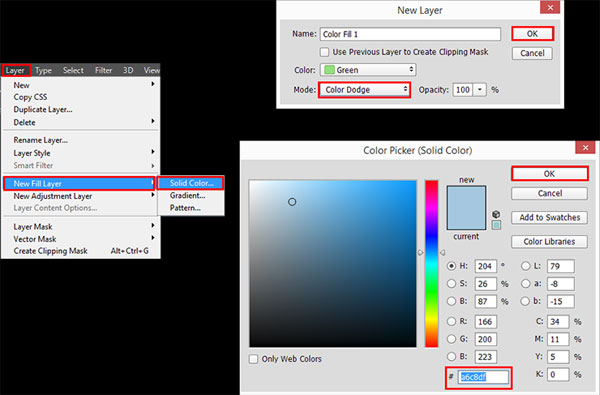Expand the New submenu in Layer menu

153,84
